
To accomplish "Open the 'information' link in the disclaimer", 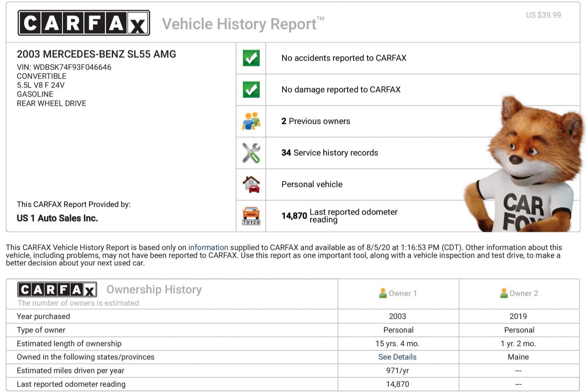I will click(x=208, y=247).
